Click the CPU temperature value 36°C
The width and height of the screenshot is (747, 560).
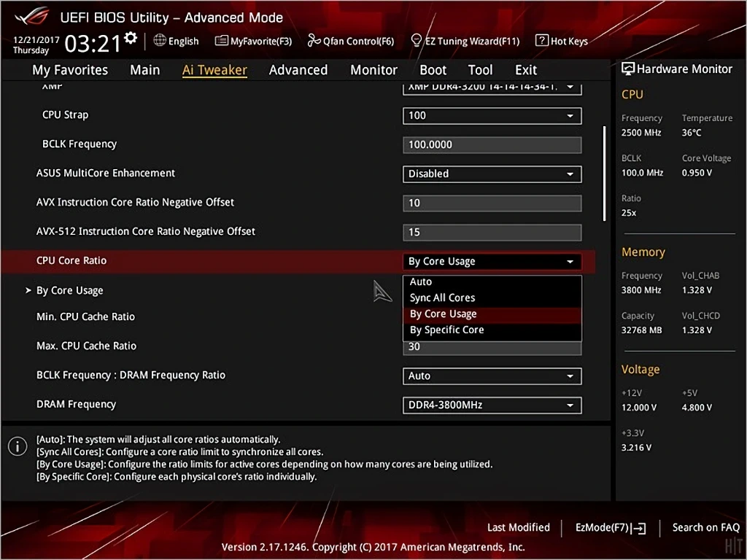(692, 133)
